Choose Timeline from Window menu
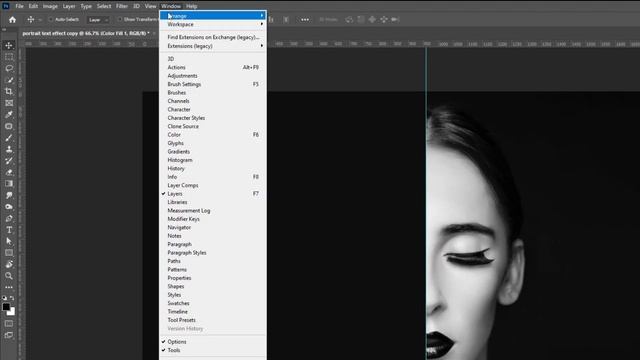 pos(213,311)
